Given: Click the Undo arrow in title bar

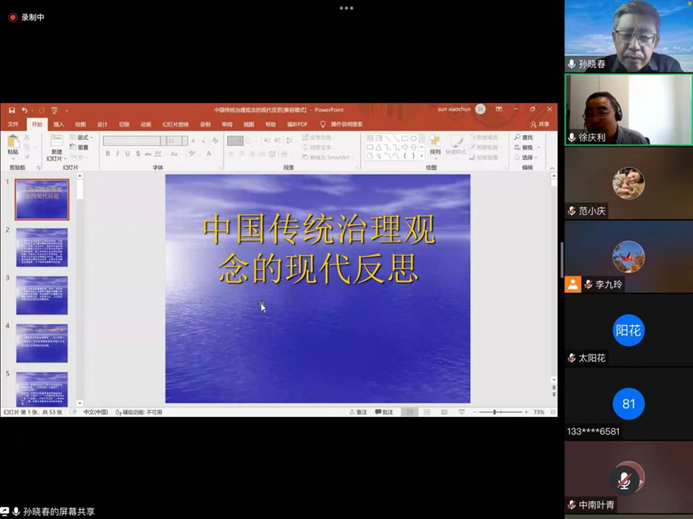Looking at the screenshot, I should (25, 110).
